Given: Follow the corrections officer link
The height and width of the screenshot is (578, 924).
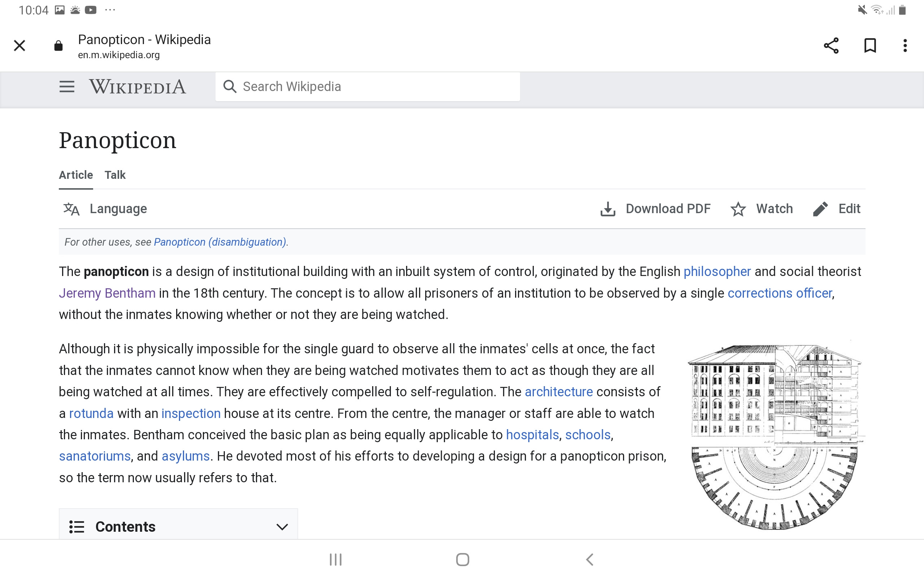Looking at the screenshot, I should click(x=780, y=293).
